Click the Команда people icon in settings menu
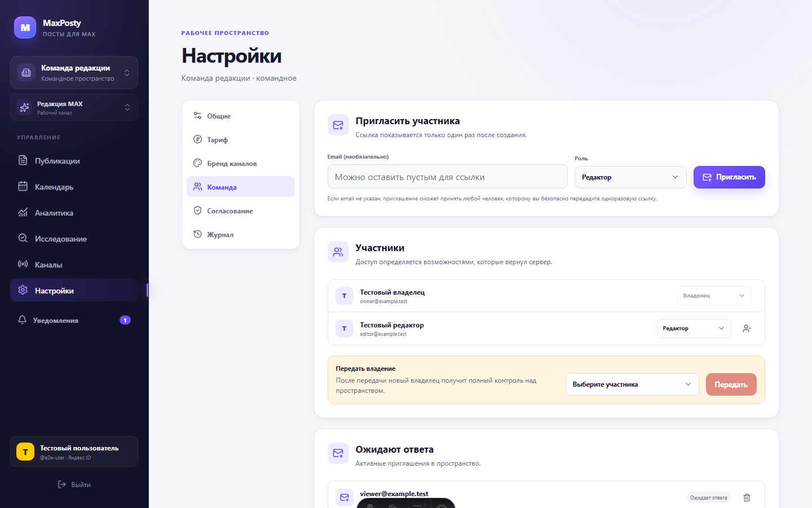 [x=197, y=187]
